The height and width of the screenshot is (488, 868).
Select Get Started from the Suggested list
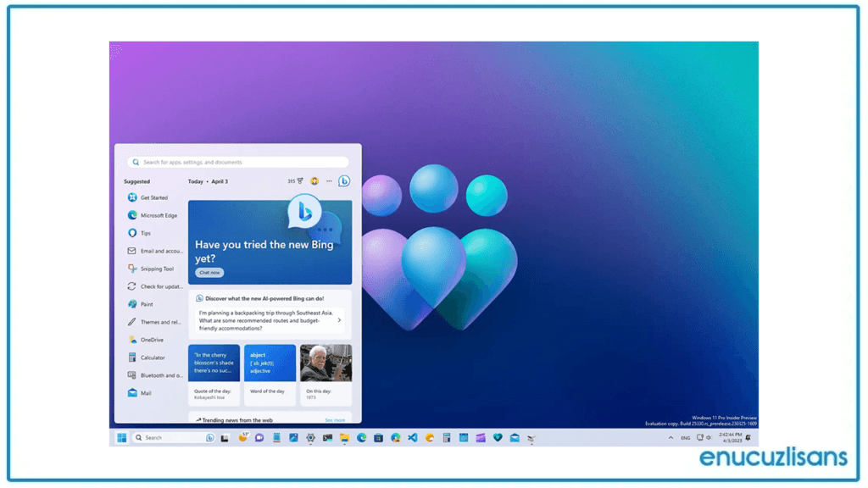pyautogui.click(x=151, y=197)
